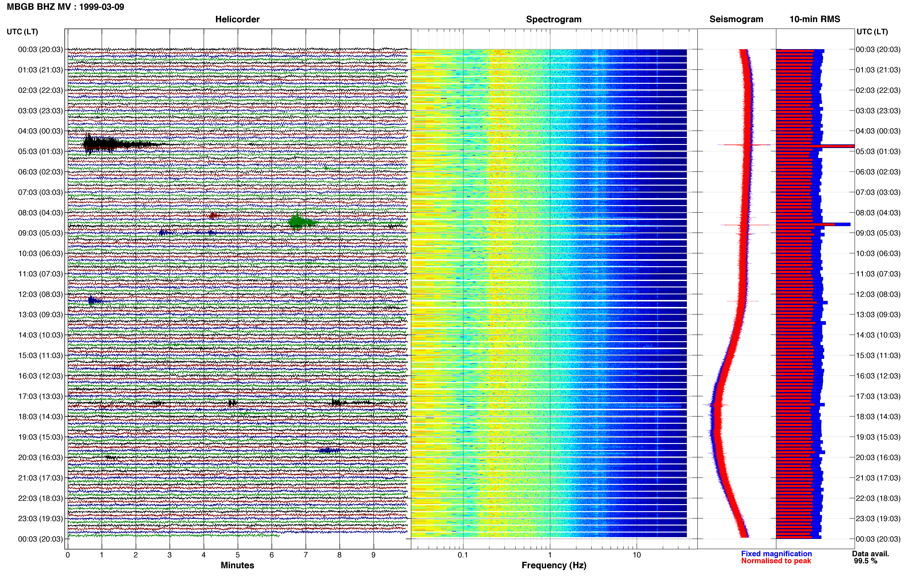Click left time label '04:03 (00:03)'

41,131
